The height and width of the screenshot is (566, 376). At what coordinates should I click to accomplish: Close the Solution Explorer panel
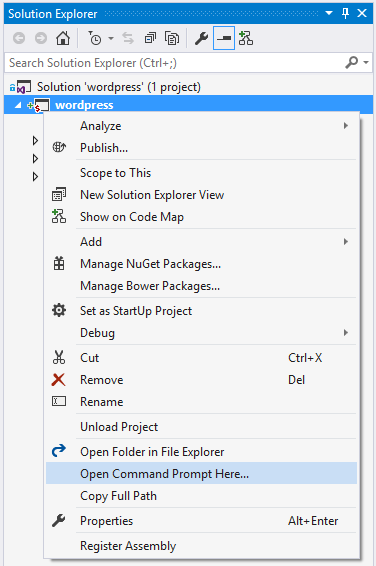pyautogui.click(x=362, y=13)
